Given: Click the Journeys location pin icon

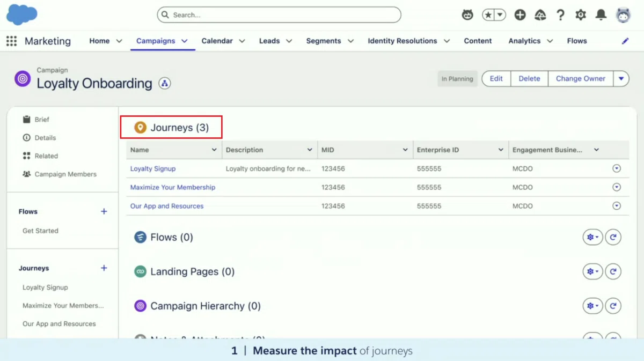Looking at the screenshot, I should click(x=140, y=128).
